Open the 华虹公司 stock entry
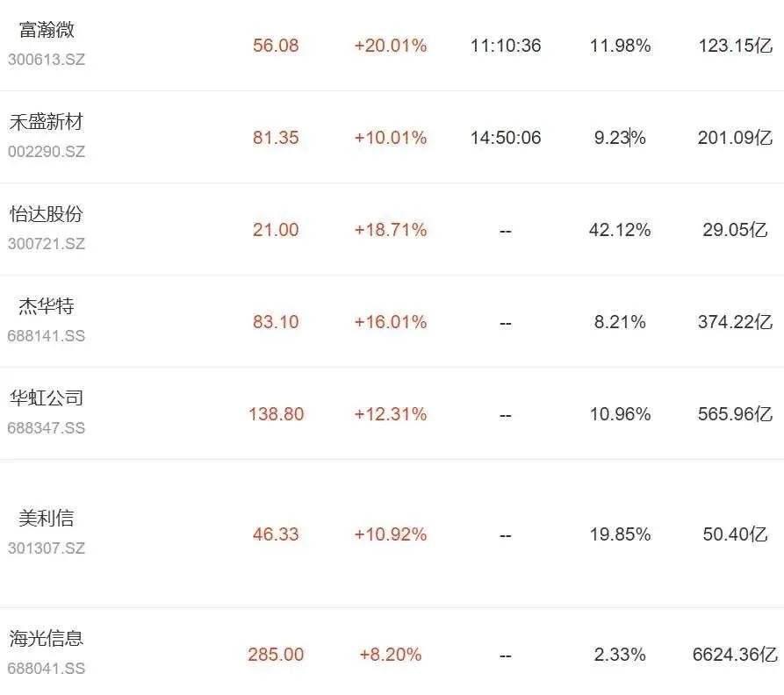 pyautogui.click(x=47, y=398)
